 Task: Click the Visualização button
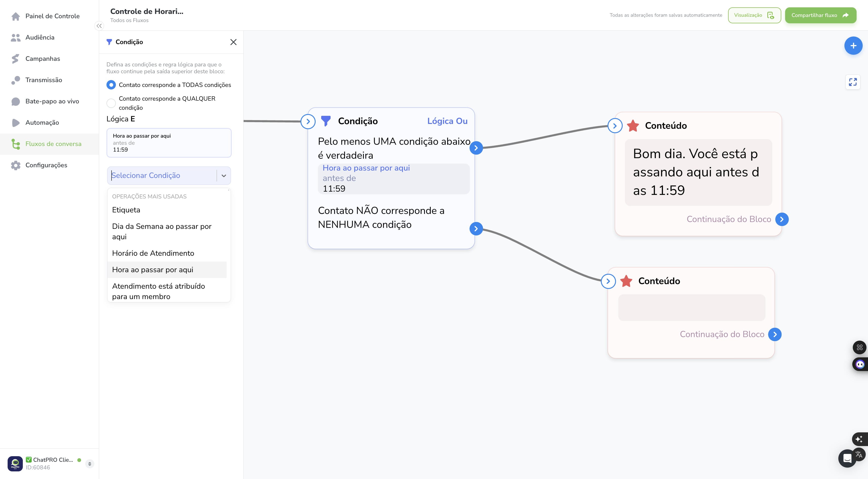754,15
